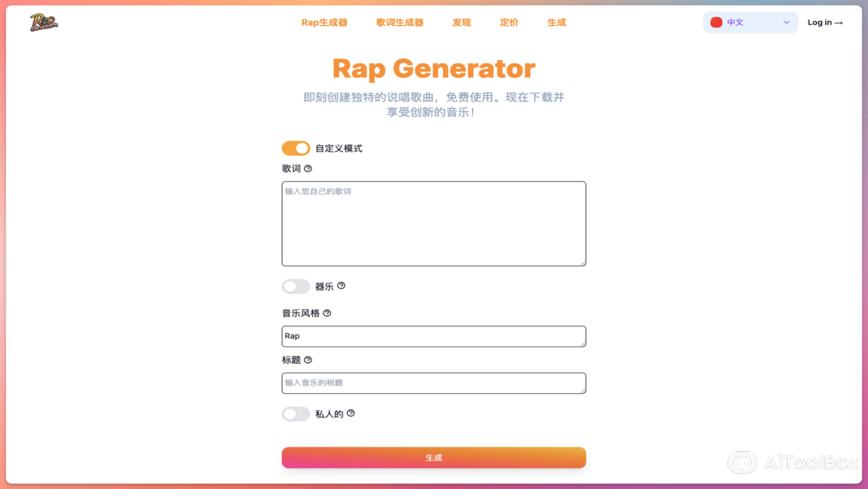Click inside the lyrics text area

[x=433, y=223]
